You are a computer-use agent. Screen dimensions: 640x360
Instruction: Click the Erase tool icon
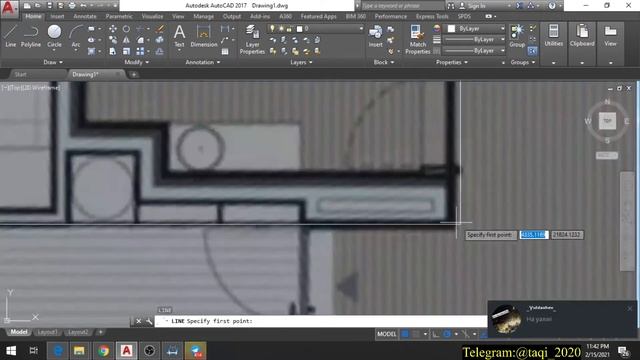tap(160, 29)
